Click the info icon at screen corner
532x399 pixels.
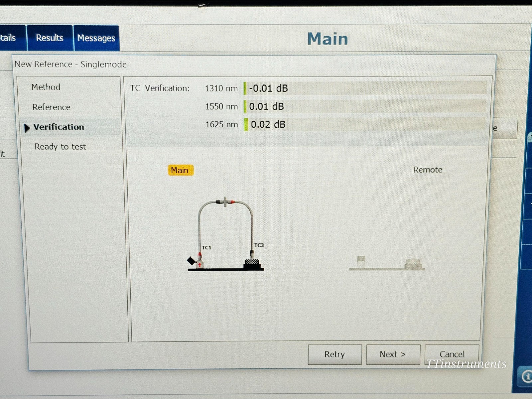pos(527,377)
